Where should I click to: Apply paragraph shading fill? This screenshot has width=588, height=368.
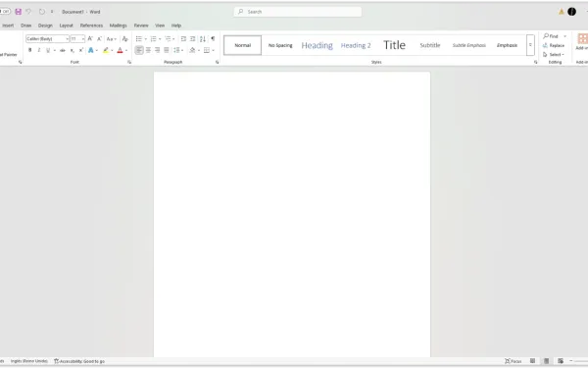(x=192, y=50)
